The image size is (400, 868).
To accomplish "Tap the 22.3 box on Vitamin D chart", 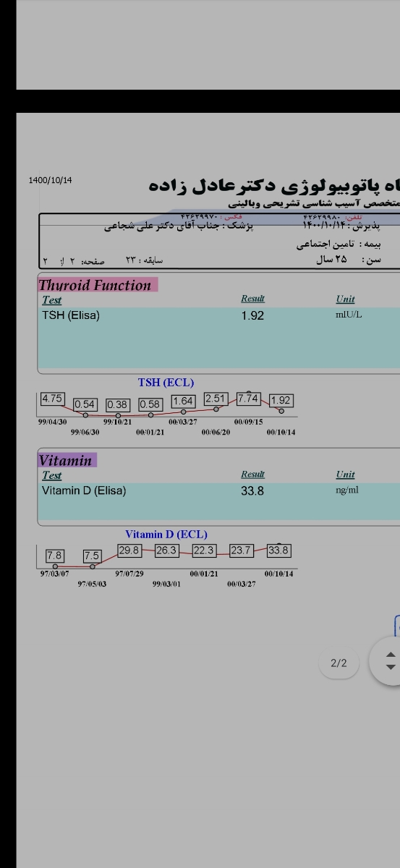I will pos(204,550).
